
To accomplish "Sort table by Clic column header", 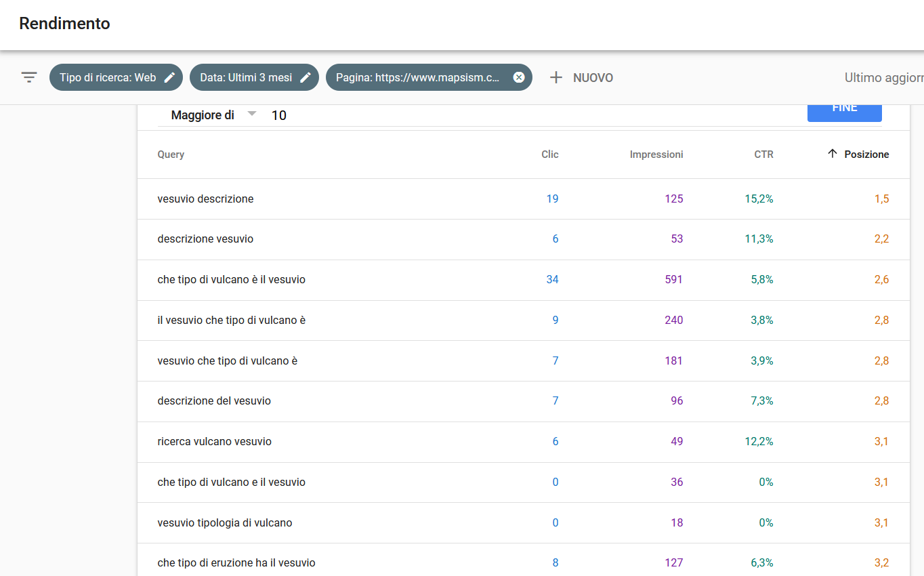I will pyautogui.click(x=550, y=155).
